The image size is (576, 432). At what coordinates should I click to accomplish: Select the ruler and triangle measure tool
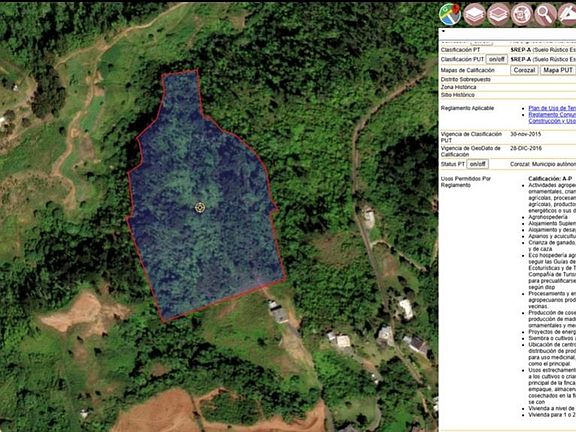tap(567, 14)
